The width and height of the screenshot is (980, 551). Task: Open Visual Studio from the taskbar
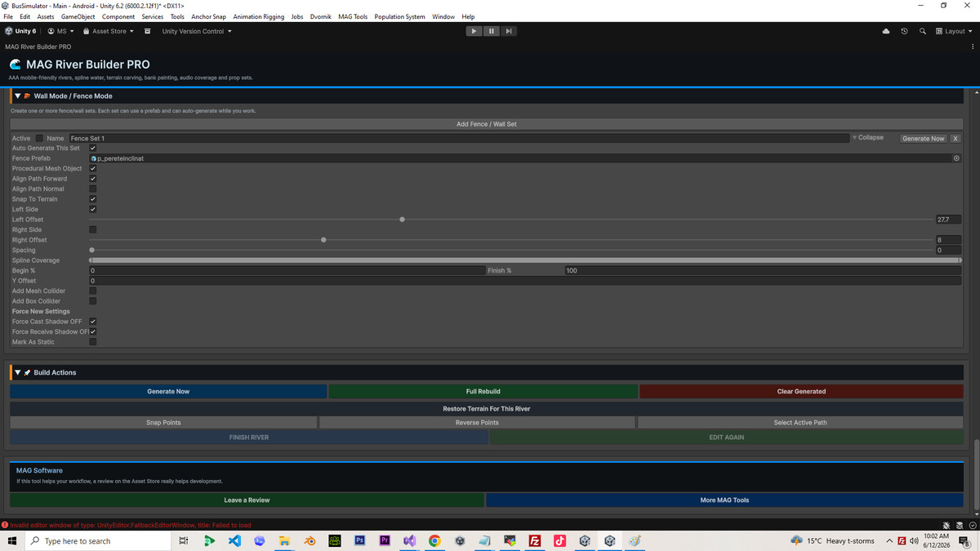(409, 541)
